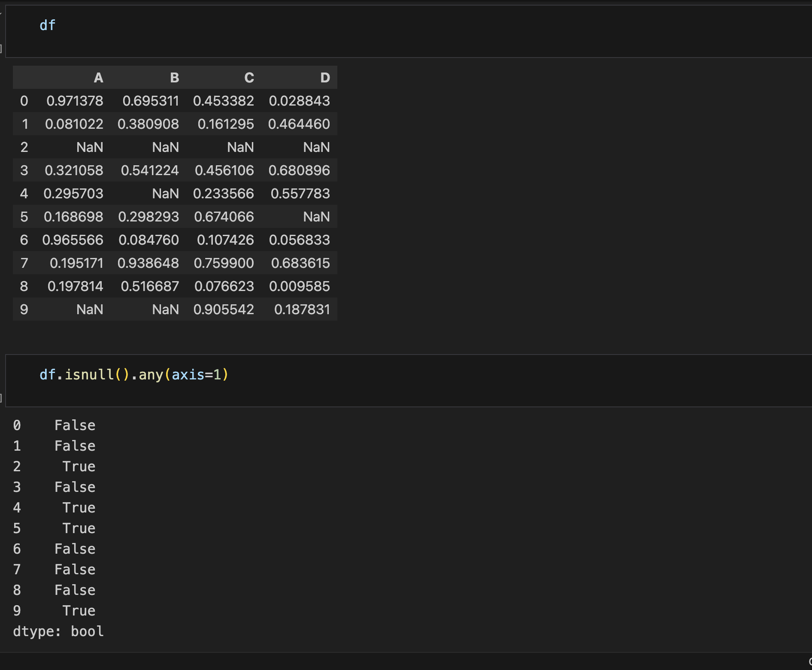The image size is (812, 670).
Task: Click cell value 0.516687
Action: point(150,286)
